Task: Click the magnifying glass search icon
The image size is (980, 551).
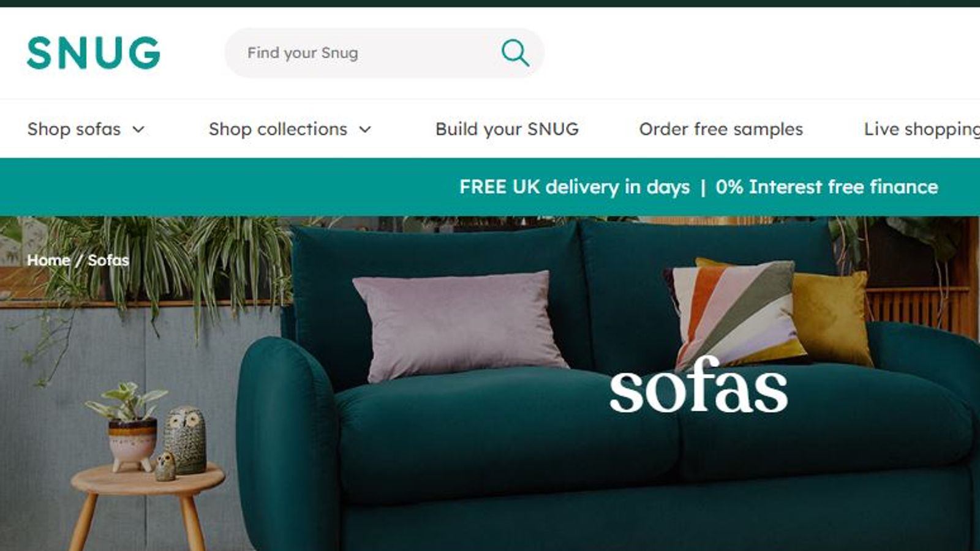Action: click(x=515, y=53)
